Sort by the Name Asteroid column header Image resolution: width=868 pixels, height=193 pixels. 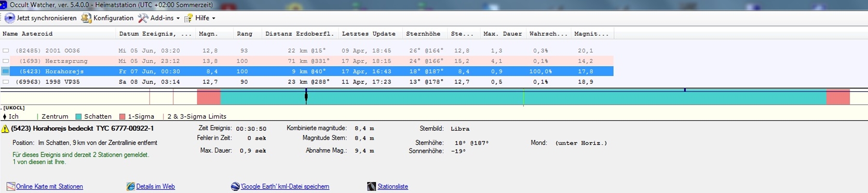(x=27, y=34)
